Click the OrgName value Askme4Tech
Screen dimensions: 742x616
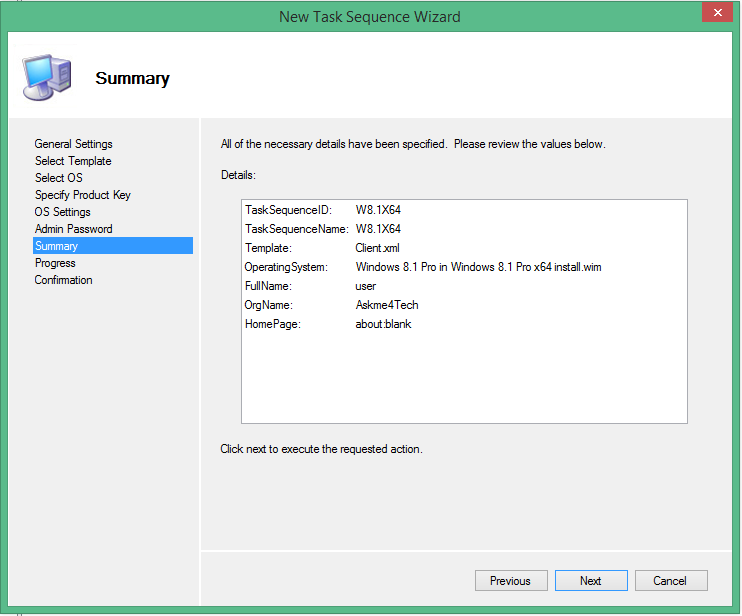tap(387, 305)
